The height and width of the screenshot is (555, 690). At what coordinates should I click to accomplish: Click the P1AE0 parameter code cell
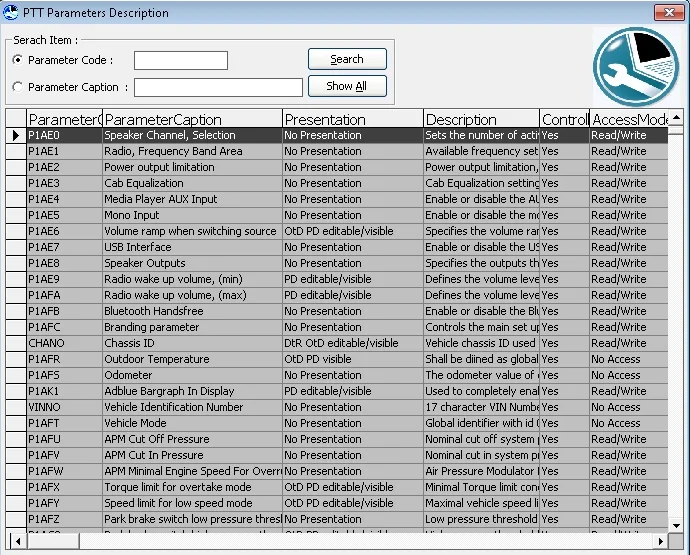[64, 135]
